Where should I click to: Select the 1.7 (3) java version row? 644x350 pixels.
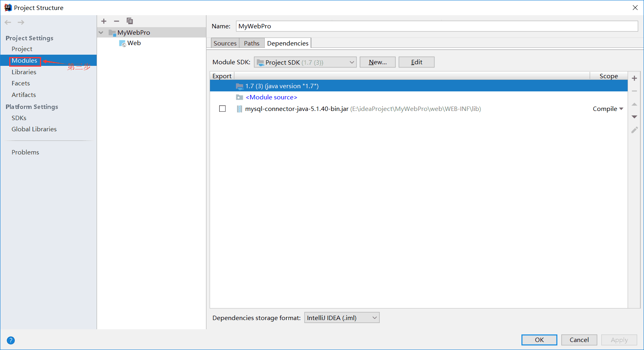(419, 86)
